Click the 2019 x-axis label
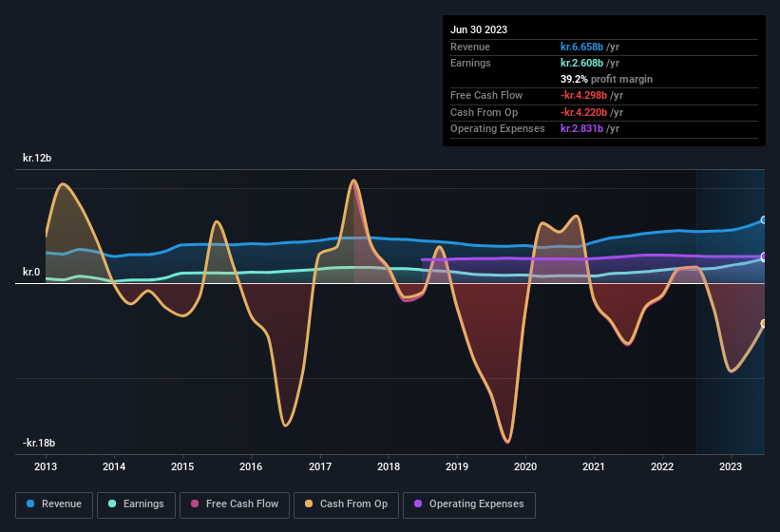The height and width of the screenshot is (532, 780). click(457, 466)
